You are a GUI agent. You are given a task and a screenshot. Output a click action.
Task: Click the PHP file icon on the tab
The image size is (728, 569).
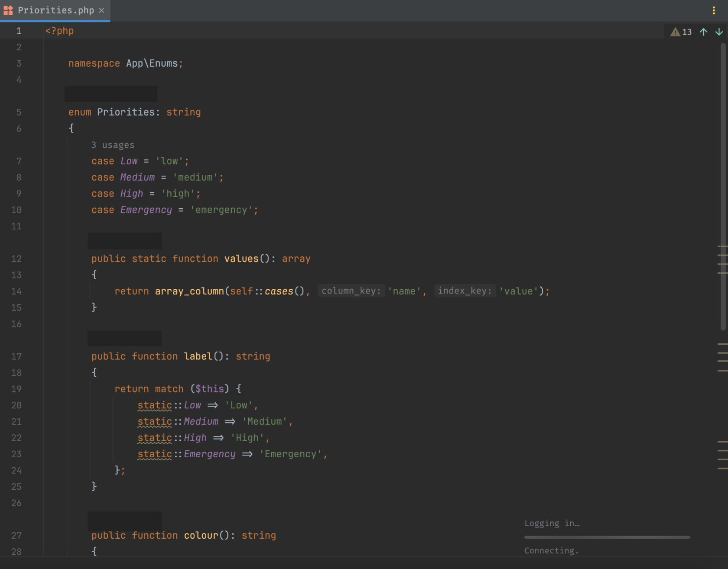click(8, 10)
